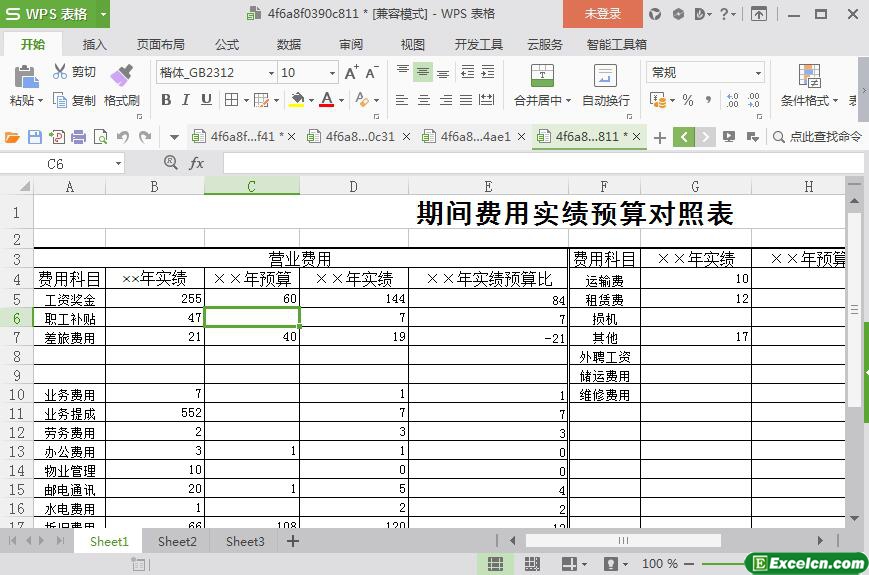Select cell B5 containing 255
Image resolution: width=869 pixels, height=575 pixels.
(x=154, y=299)
